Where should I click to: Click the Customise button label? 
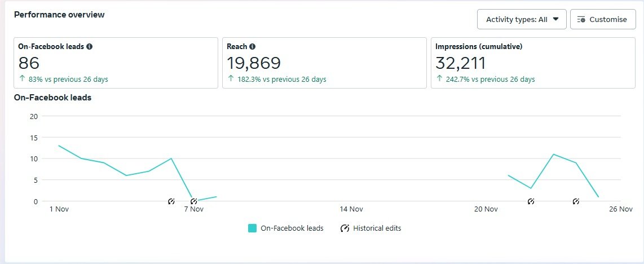(608, 19)
